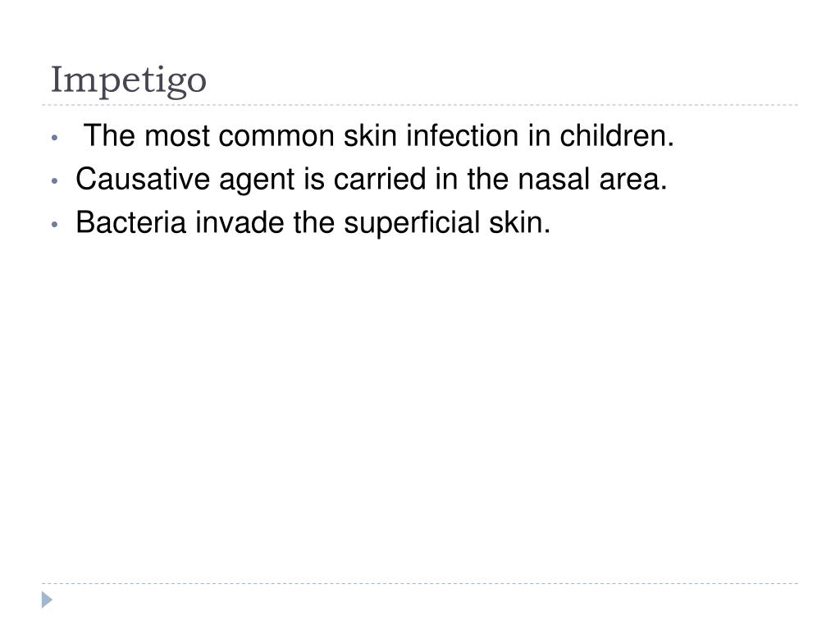
Task: Click the word 'carried' in second bullet
Action: (380, 179)
